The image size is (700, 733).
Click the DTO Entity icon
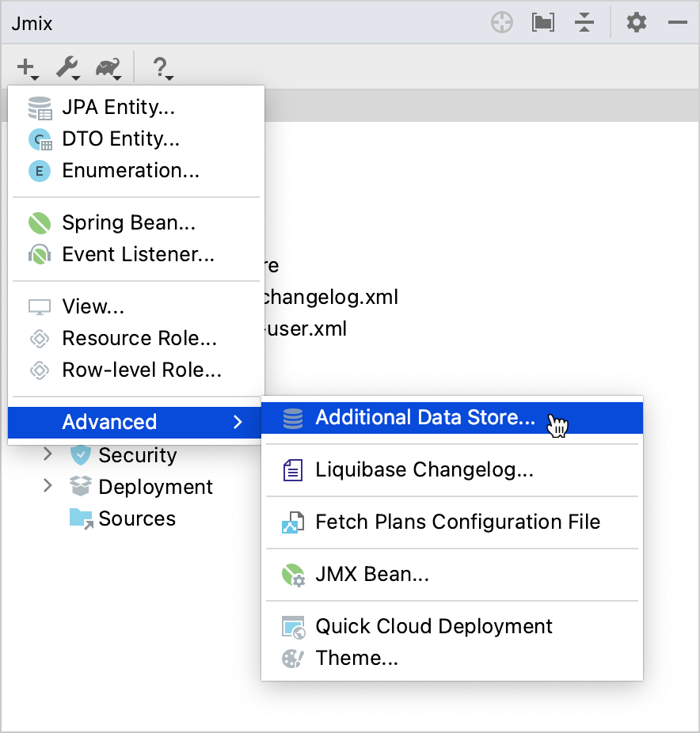tap(40, 139)
